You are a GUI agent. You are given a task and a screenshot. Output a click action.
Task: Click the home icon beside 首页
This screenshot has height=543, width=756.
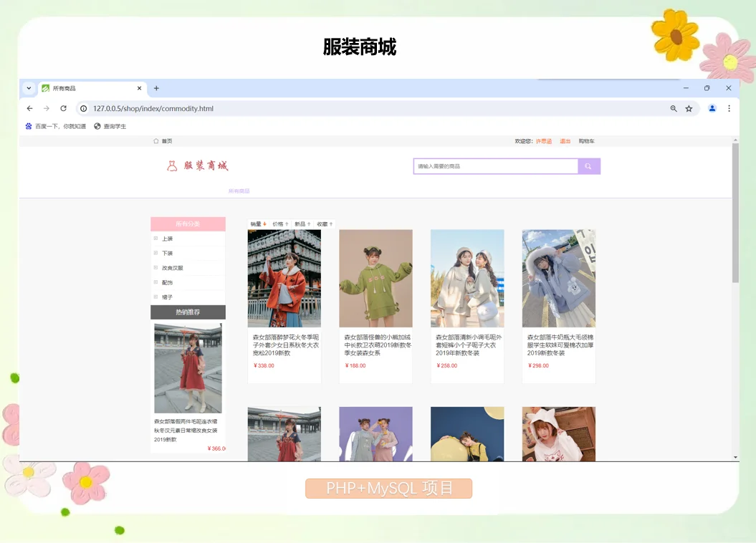[x=156, y=140]
